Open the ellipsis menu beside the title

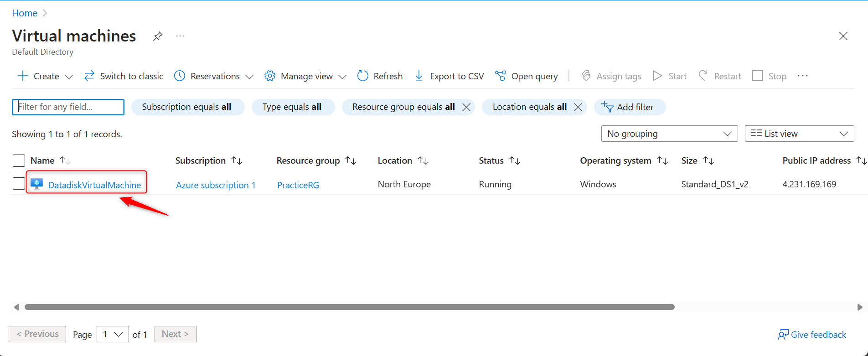(x=180, y=36)
